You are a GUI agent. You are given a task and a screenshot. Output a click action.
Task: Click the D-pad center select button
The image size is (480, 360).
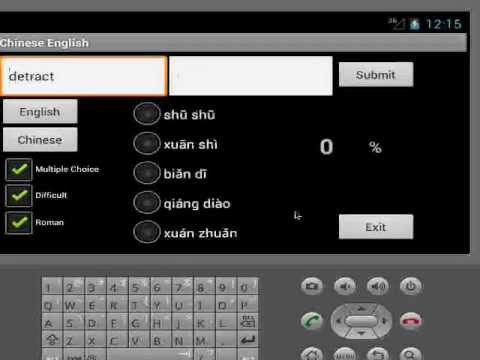(361, 321)
